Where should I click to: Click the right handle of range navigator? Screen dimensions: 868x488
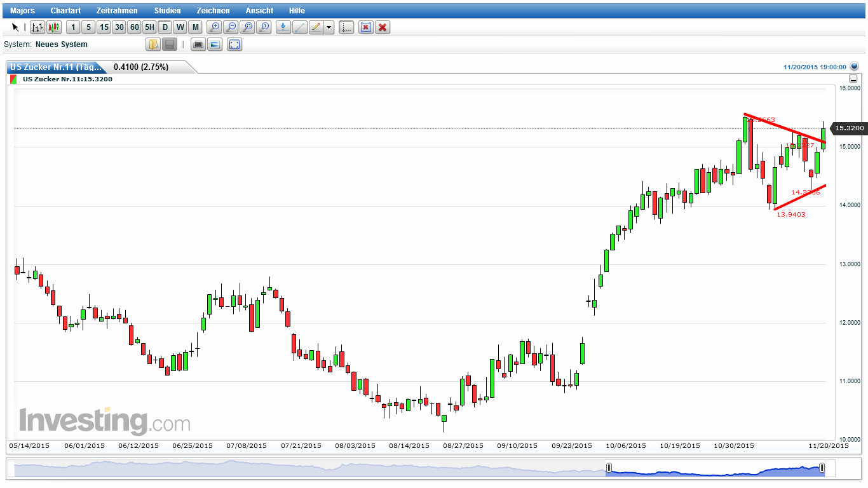(x=822, y=469)
